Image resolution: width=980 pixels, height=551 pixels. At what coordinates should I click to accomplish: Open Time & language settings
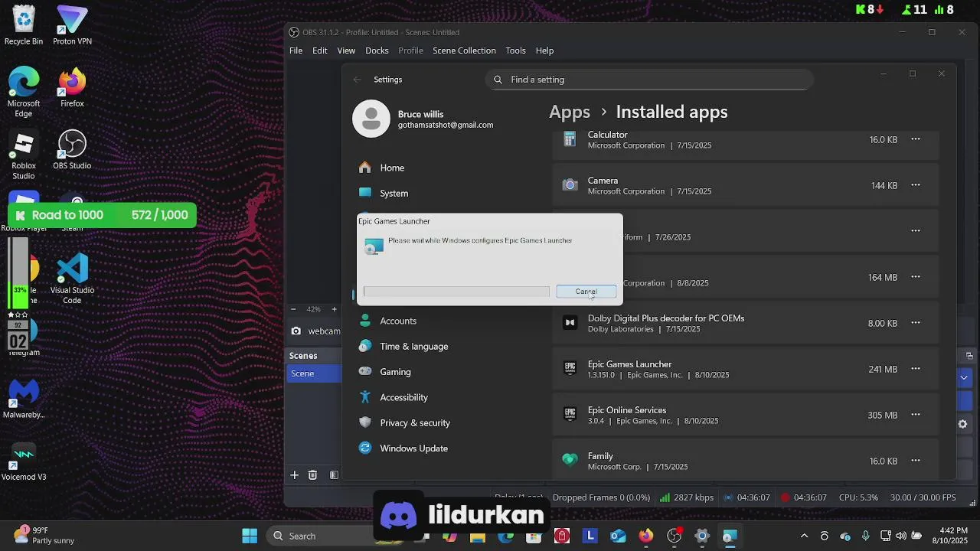pos(414,346)
